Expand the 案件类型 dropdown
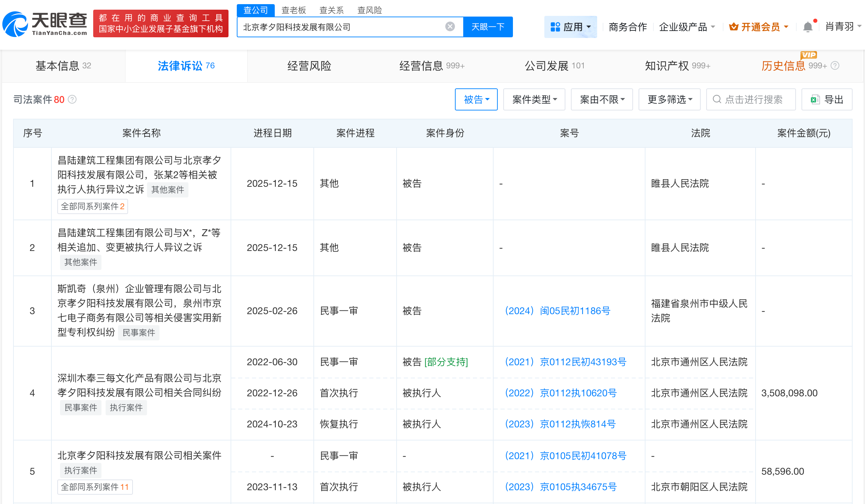This screenshot has width=865, height=504. tap(534, 99)
